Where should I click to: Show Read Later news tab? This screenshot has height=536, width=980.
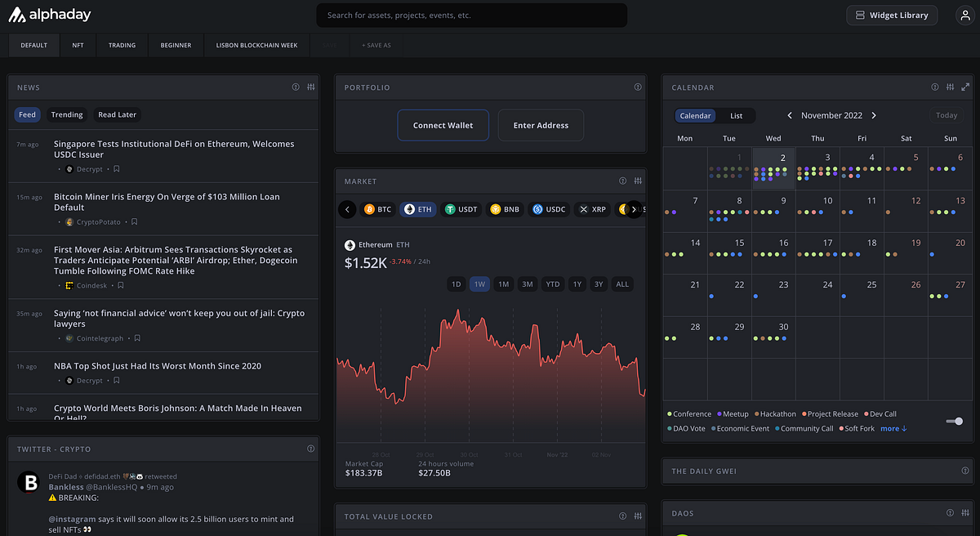coord(118,114)
